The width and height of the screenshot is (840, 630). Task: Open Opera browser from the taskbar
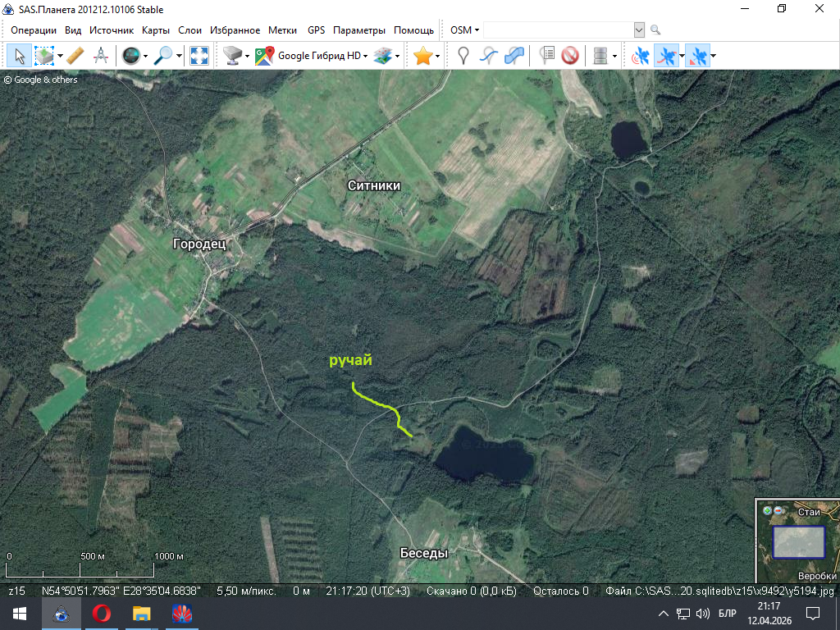point(102,614)
